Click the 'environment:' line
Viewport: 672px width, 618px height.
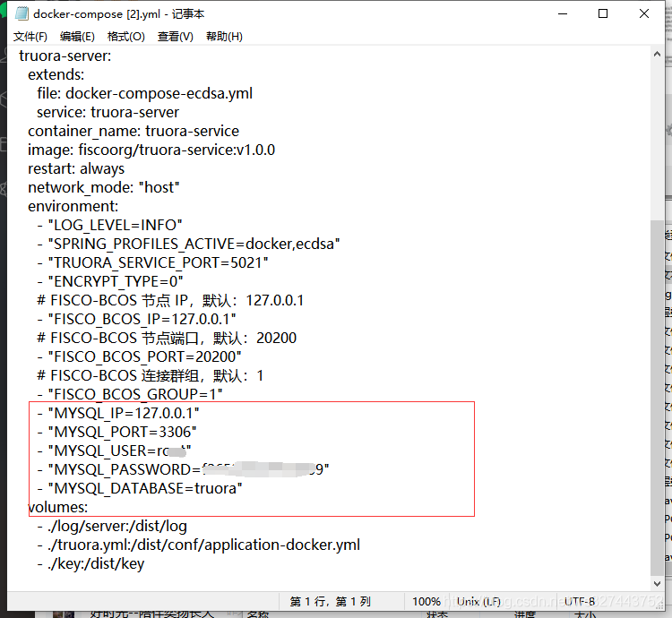click(73, 206)
